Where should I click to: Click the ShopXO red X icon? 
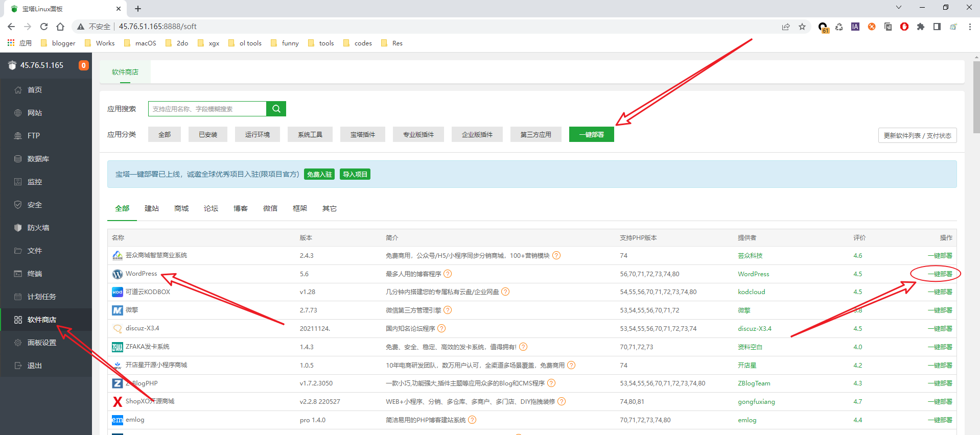(x=118, y=402)
